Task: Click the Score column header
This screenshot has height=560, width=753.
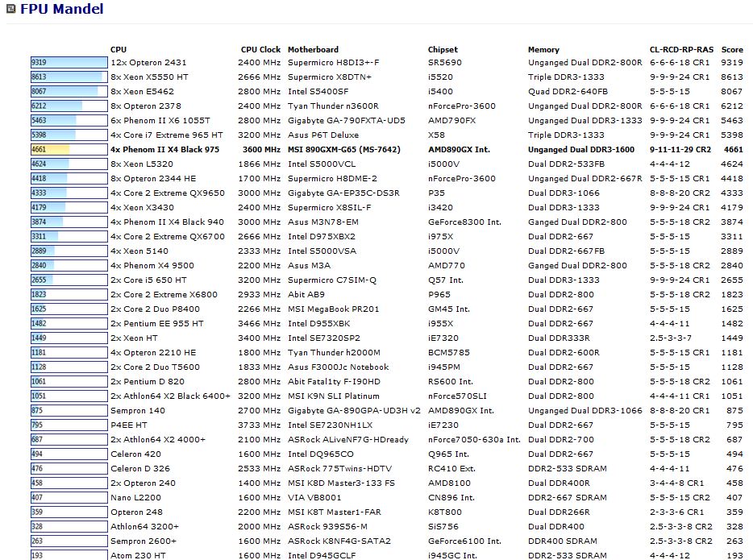Action: [x=732, y=49]
